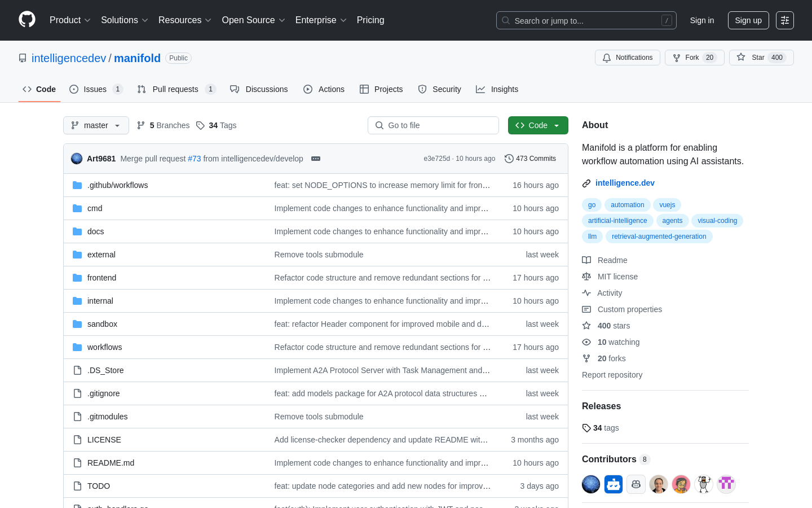
Task: Expand the hidden commit message ellipsis
Action: click(x=316, y=159)
